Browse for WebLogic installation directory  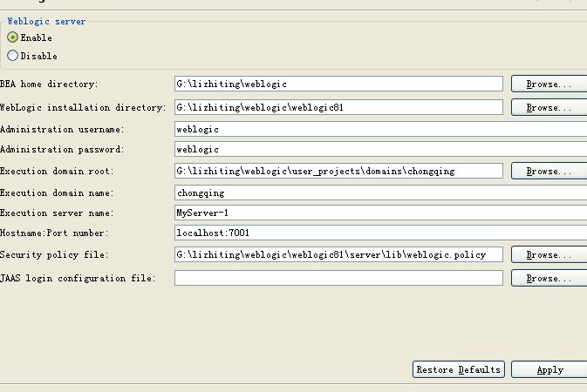click(x=549, y=108)
